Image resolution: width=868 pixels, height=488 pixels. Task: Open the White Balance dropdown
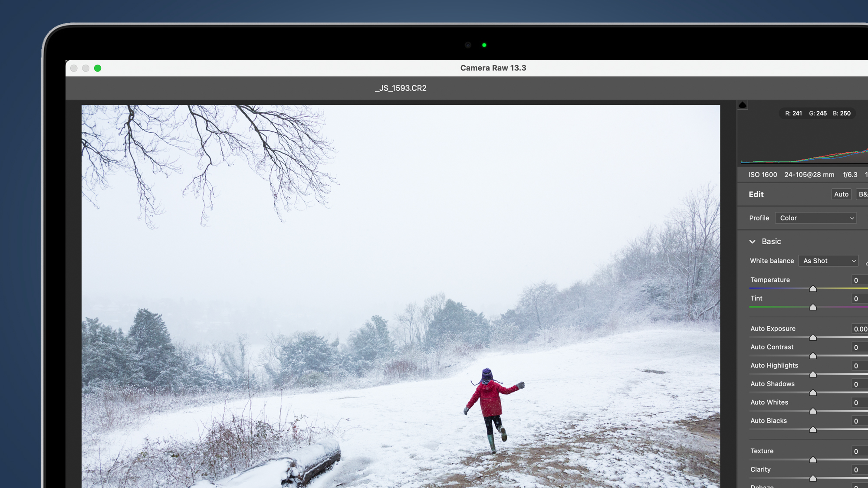pos(828,260)
